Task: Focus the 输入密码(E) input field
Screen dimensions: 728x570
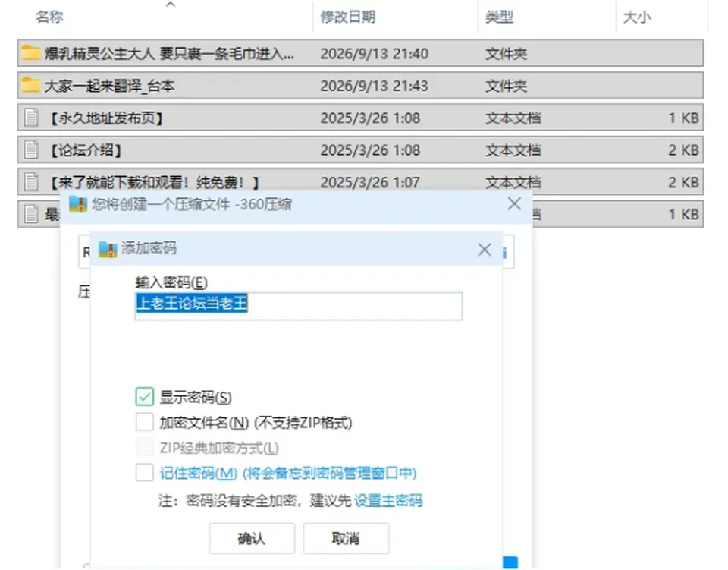Action: [x=299, y=306]
